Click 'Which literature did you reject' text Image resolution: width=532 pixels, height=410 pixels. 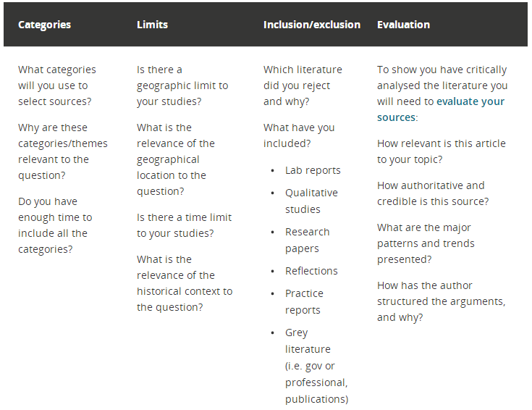click(x=303, y=85)
